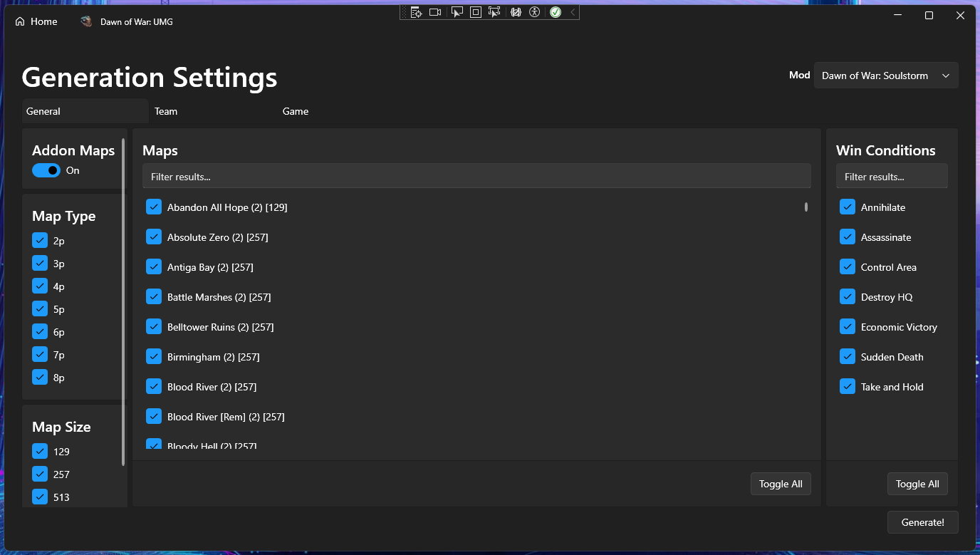Click the curly braces binding check icon
Screen dimensions: 980x555
(516, 12)
